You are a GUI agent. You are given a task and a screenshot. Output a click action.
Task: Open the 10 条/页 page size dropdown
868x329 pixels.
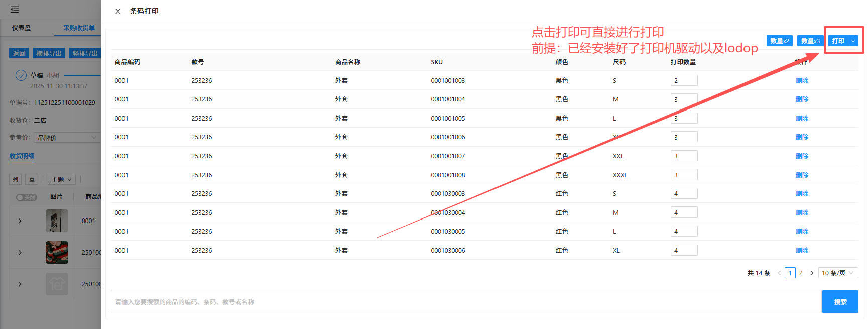click(838, 273)
